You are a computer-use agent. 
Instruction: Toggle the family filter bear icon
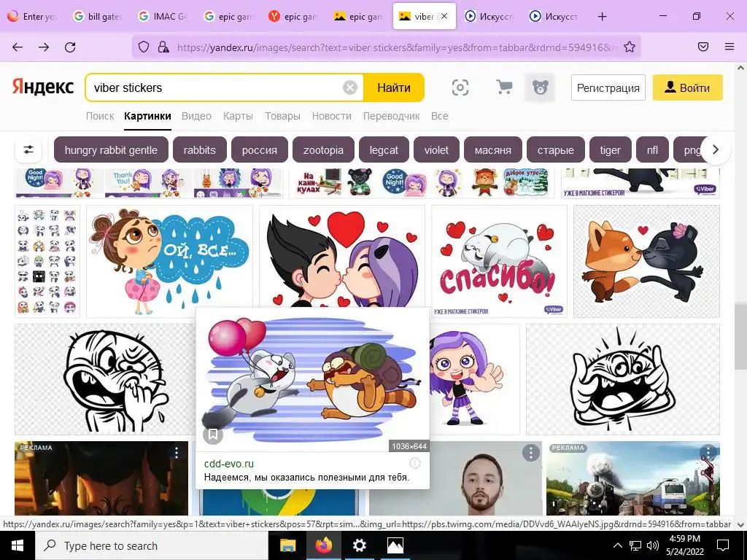[x=540, y=87]
